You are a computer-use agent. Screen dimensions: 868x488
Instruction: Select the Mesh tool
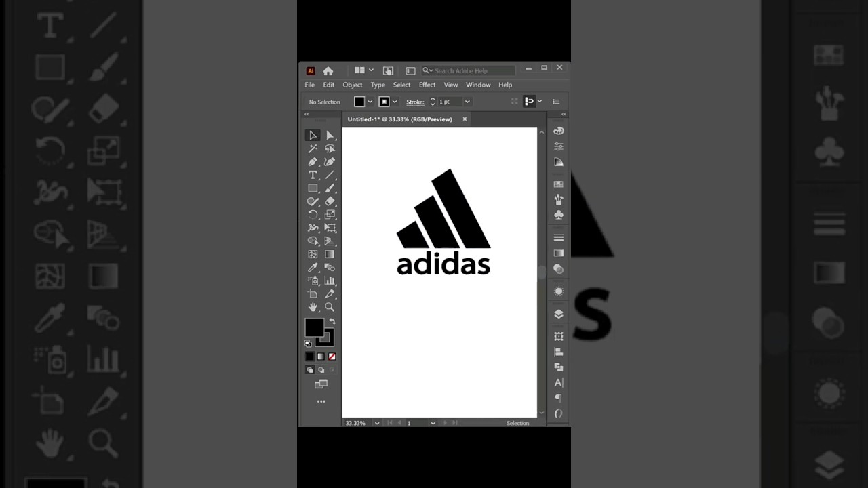tap(313, 254)
